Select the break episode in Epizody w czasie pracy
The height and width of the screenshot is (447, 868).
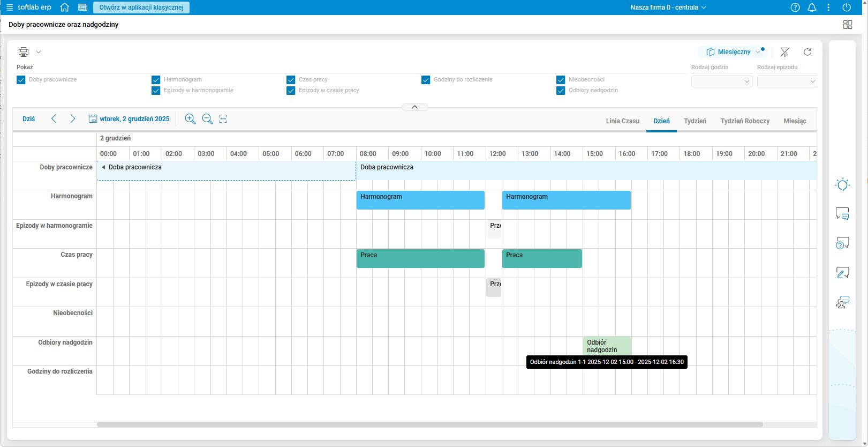click(494, 287)
